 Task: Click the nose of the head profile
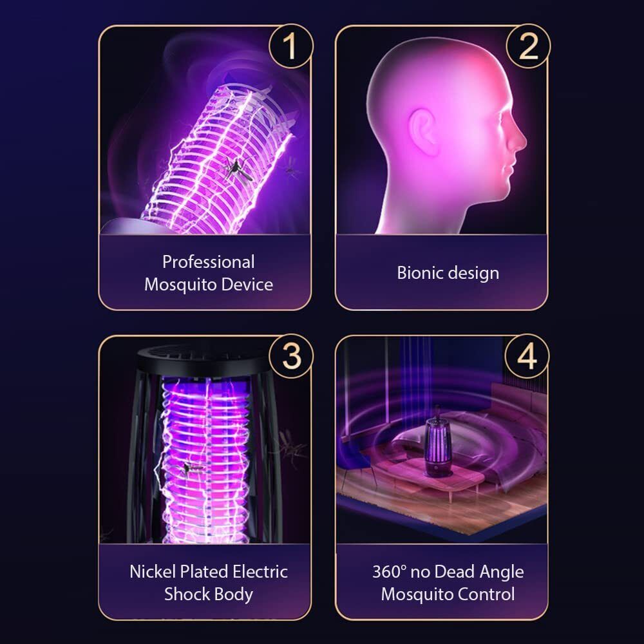pos(518,138)
